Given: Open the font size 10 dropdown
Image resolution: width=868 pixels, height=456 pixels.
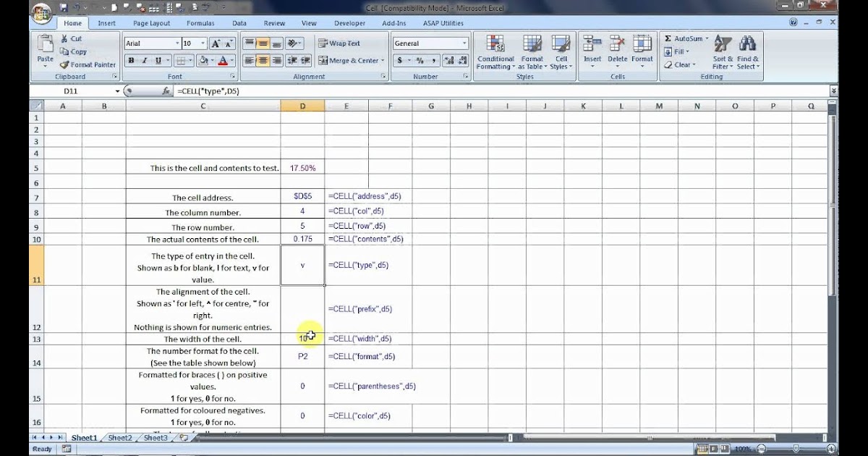Looking at the screenshot, I should [204, 43].
